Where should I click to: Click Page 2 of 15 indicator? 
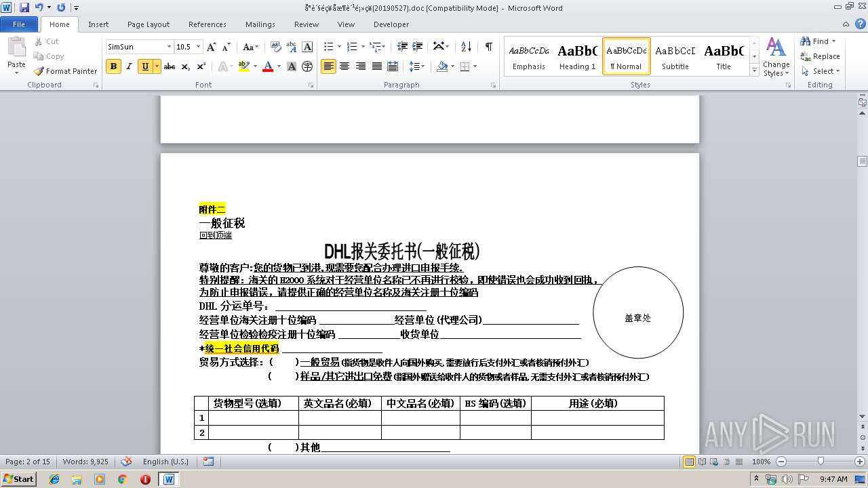point(28,462)
